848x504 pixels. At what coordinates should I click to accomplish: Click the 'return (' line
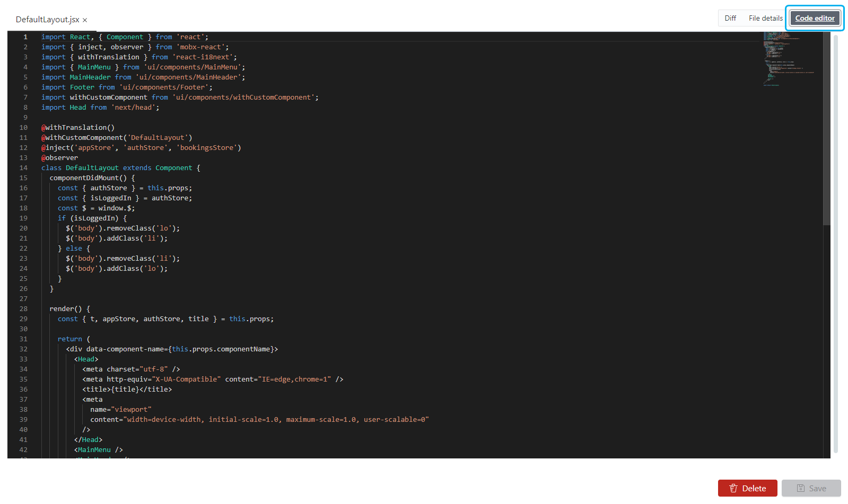pos(74,339)
